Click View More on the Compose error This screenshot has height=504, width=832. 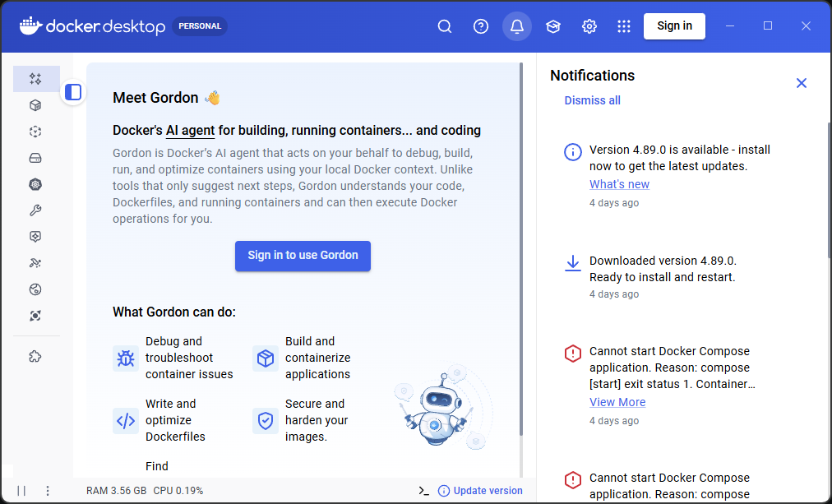click(x=617, y=402)
